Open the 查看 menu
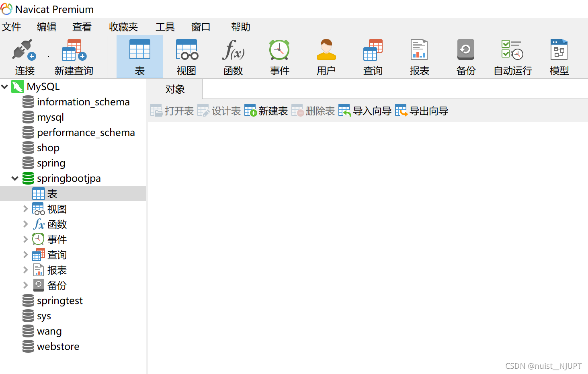 coord(82,27)
